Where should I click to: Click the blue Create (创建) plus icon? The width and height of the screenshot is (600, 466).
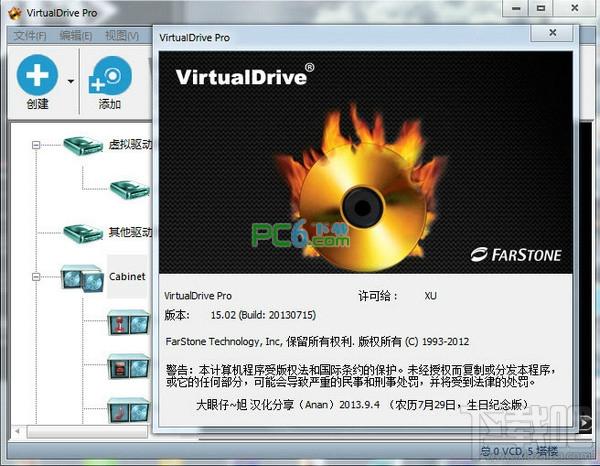37,75
